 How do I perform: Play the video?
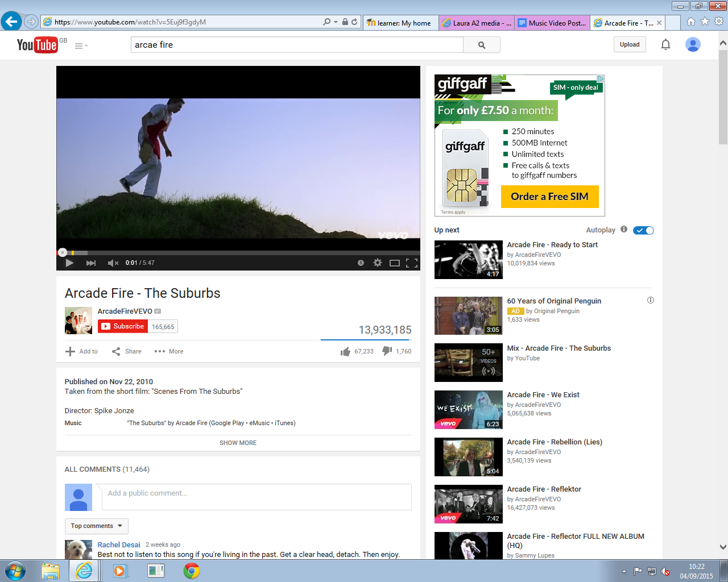[69, 263]
